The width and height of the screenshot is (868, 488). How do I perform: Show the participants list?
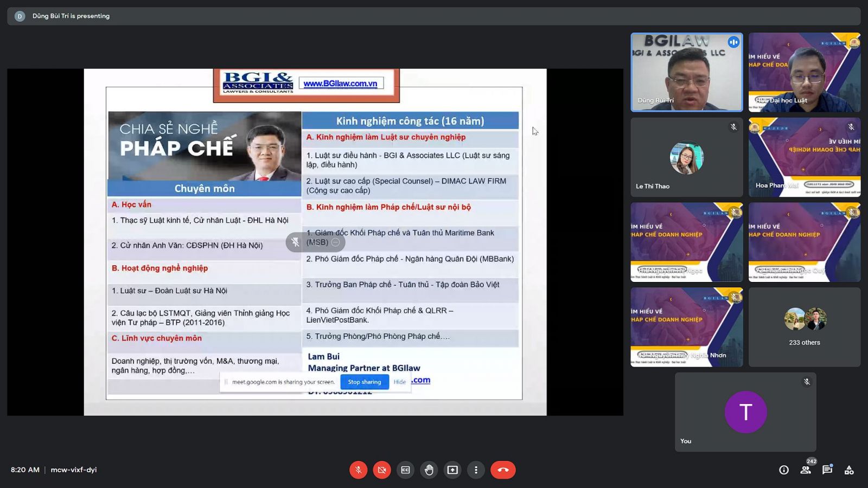point(806,470)
